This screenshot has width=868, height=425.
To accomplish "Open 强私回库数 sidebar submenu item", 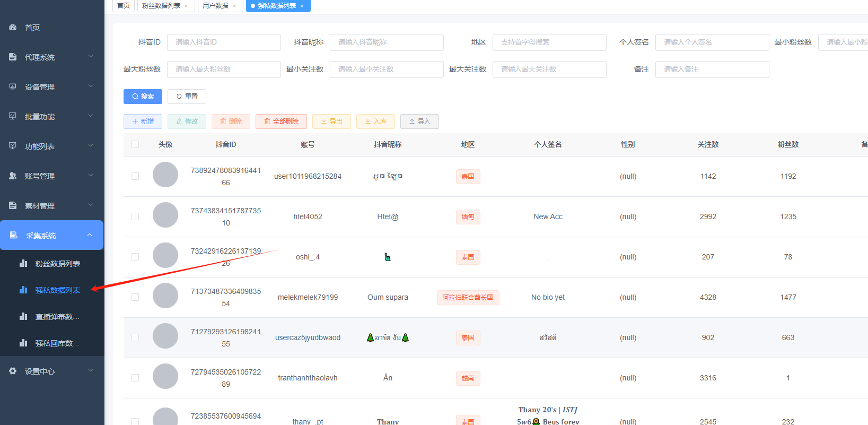I will click(x=57, y=343).
